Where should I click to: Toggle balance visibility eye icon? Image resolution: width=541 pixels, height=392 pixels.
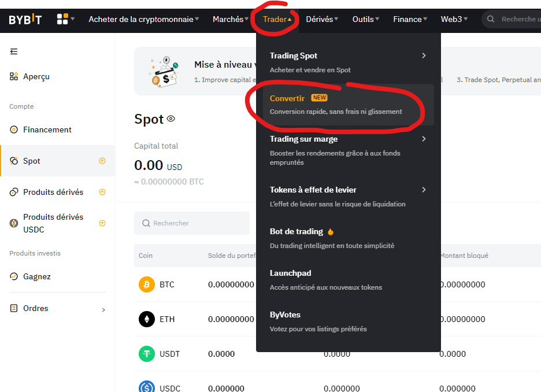tap(171, 119)
